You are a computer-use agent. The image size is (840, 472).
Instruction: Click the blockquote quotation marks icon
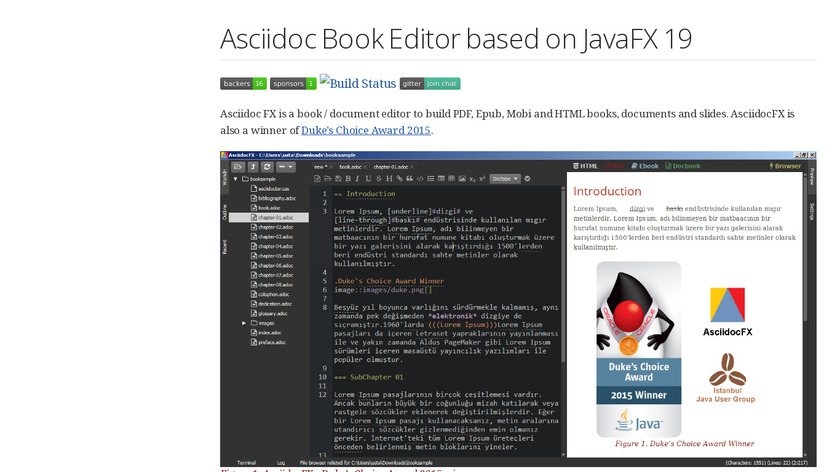[x=409, y=179]
